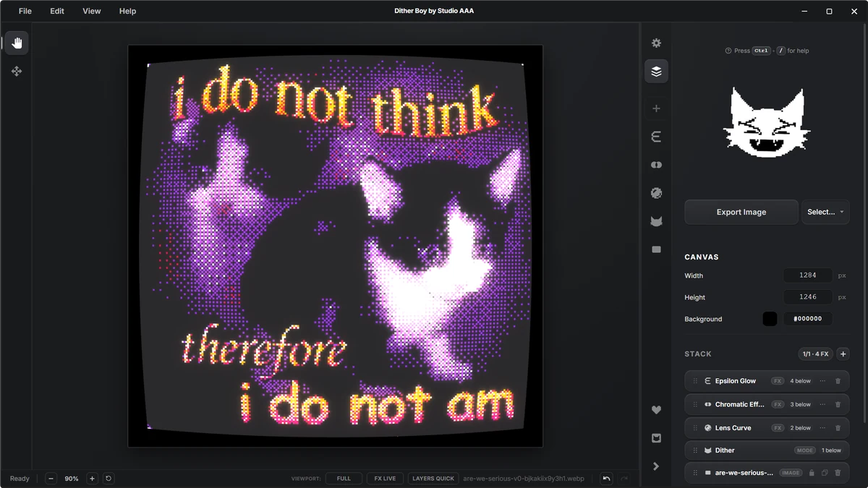
Task: Click the are-we-serious-v0 filename in status bar
Action: coord(524,479)
